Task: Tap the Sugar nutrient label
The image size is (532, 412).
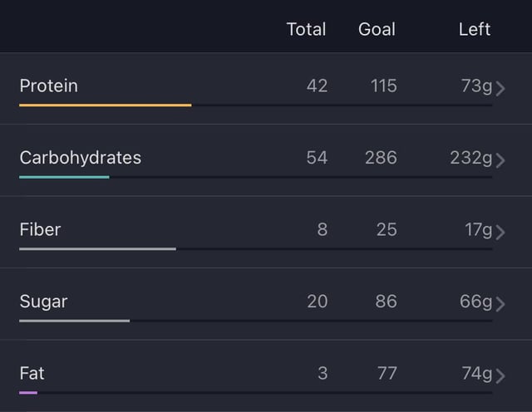Action: point(43,302)
